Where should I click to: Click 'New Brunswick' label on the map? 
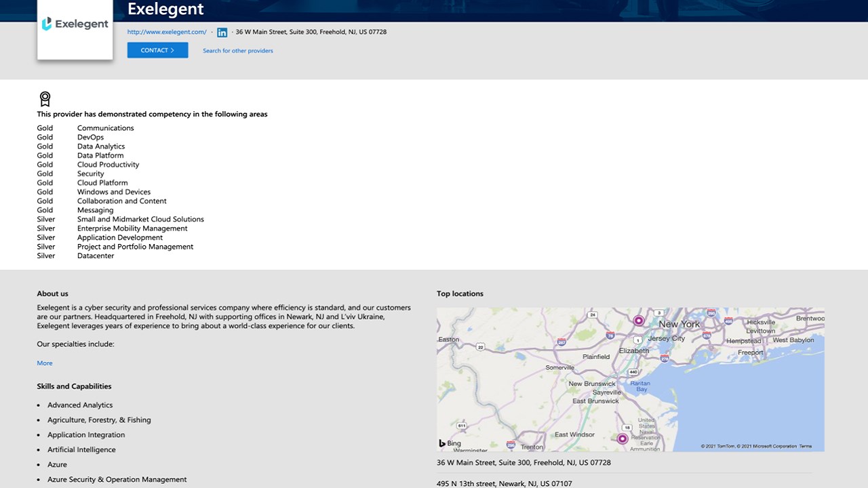click(592, 384)
